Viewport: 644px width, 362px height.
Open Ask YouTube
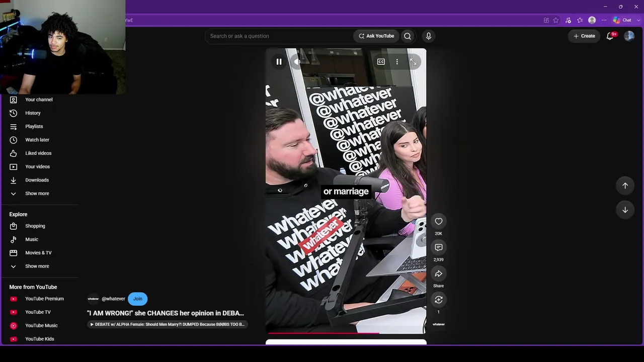pyautogui.click(x=376, y=36)
